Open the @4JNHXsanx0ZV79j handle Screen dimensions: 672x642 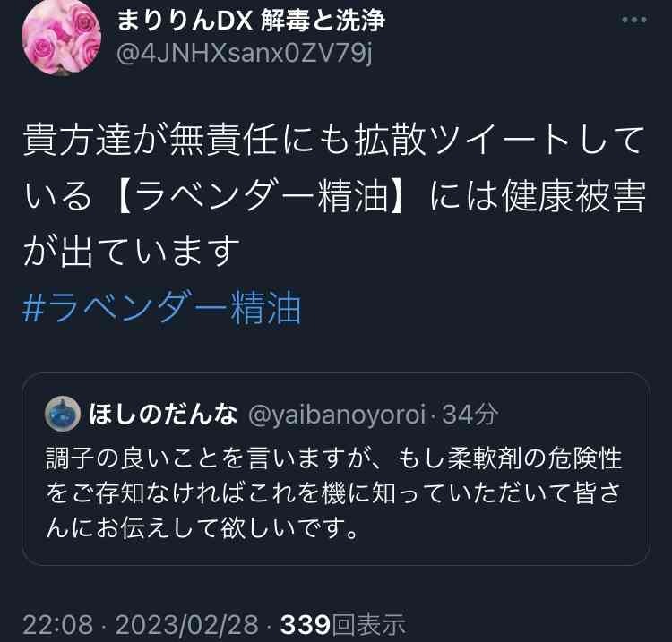coord(244,54)
